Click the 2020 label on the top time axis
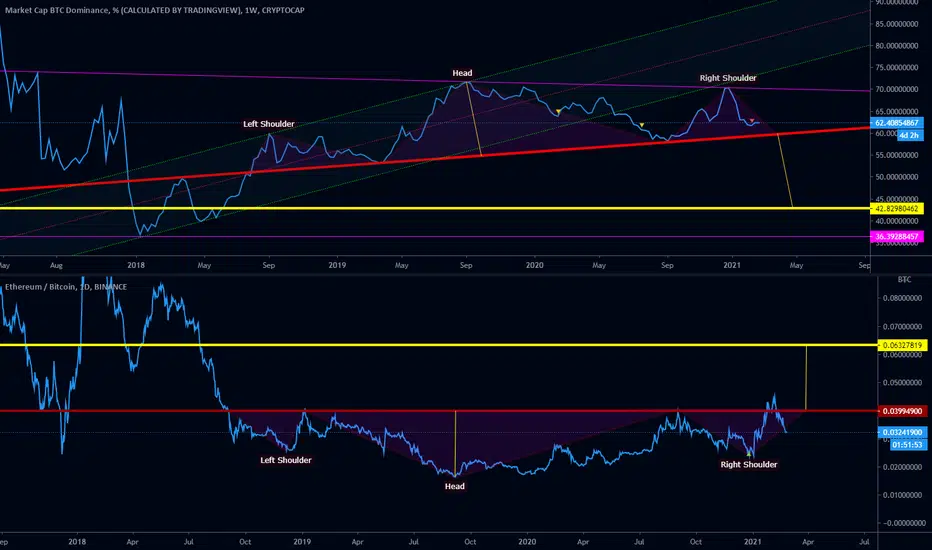The image size is (932, 550). coord(534,265)
